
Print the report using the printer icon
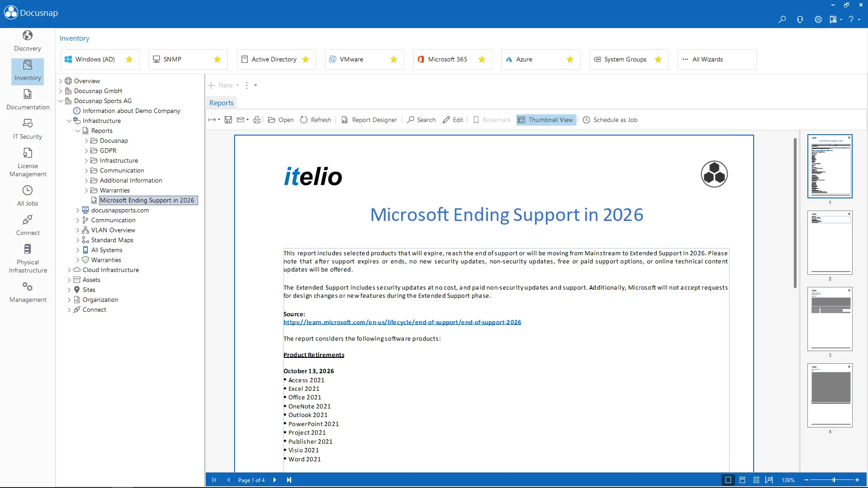pos(257,120)
